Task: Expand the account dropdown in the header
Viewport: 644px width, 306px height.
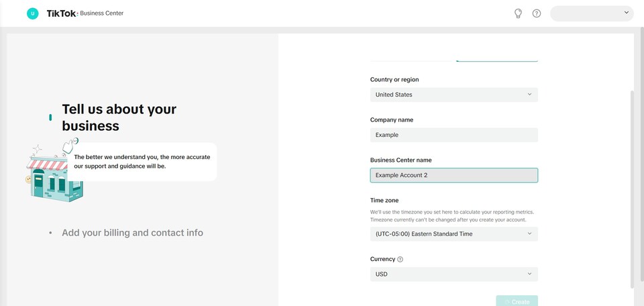Action: click(x=592, y=13)
